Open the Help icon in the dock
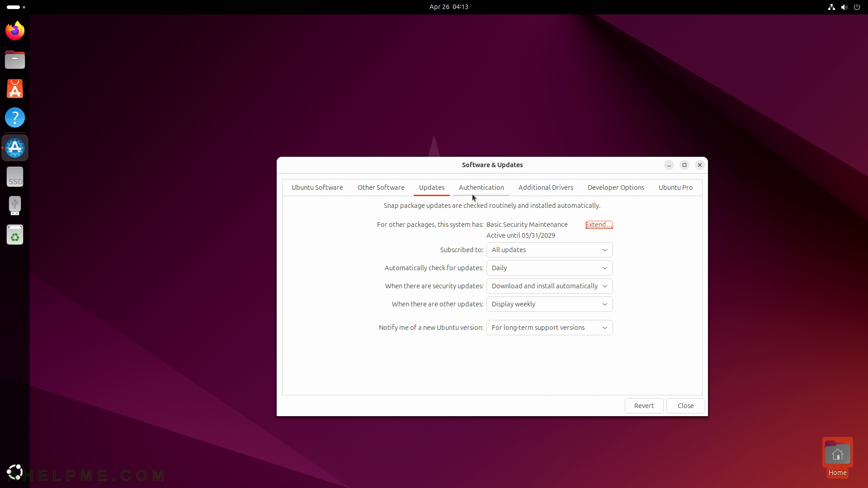The width and height of the screenshot is (868, 488). tap(15, 117)
